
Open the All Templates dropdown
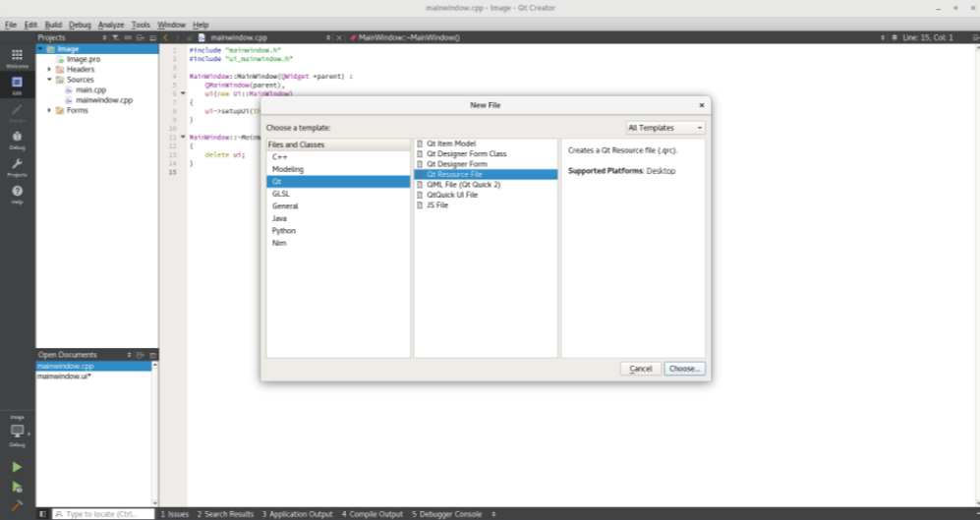coord(665,128)
